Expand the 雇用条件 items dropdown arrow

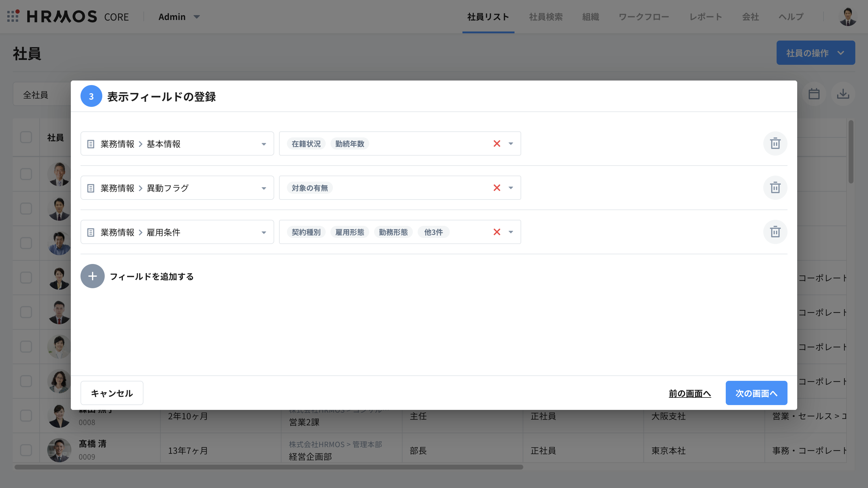point(511,232)
